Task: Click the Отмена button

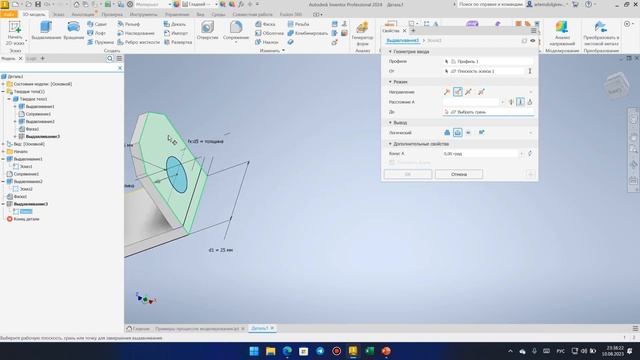Action: tap(459, 174)
